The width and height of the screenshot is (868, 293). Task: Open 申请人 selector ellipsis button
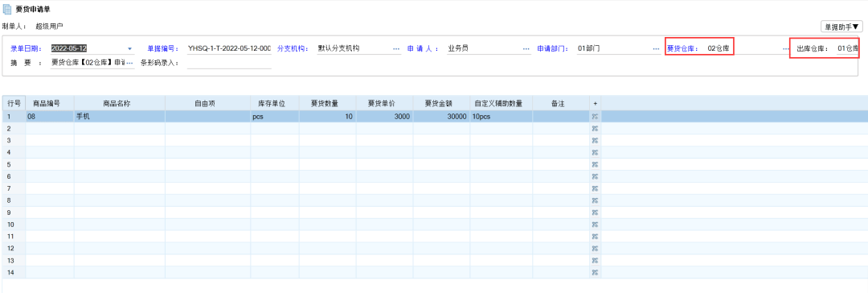[526, 49]
